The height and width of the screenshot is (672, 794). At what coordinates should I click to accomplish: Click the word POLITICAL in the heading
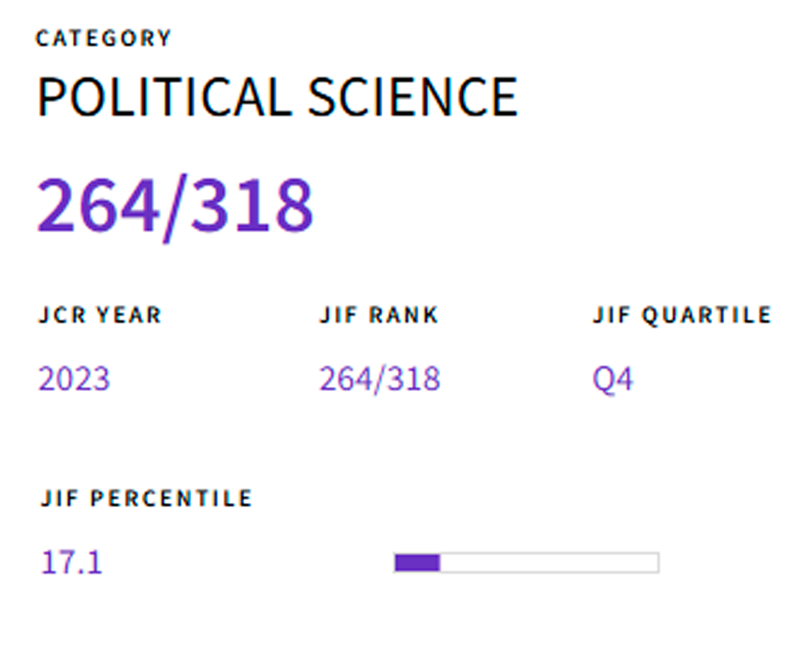tap(165, 96)
